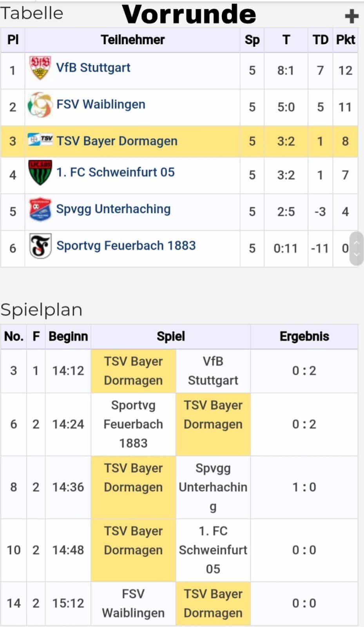Click the VfB Stuttgart club logo

40,68
